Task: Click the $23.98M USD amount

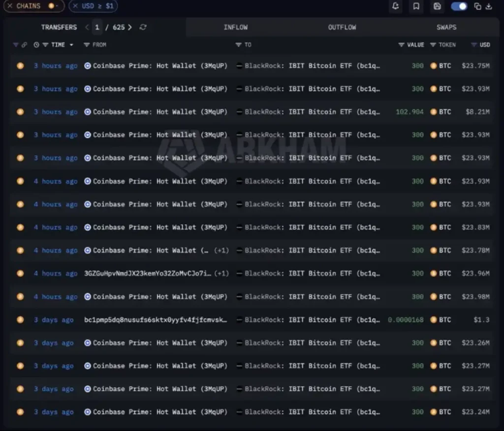Action: (x=476, y=297)
